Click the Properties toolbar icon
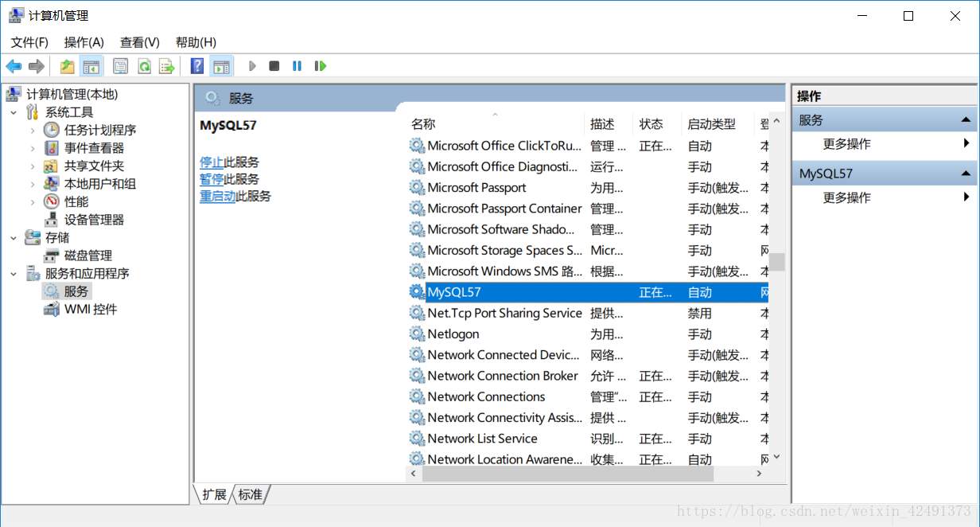The height and width of the screenshot is (527, 980). coord(120,66)
